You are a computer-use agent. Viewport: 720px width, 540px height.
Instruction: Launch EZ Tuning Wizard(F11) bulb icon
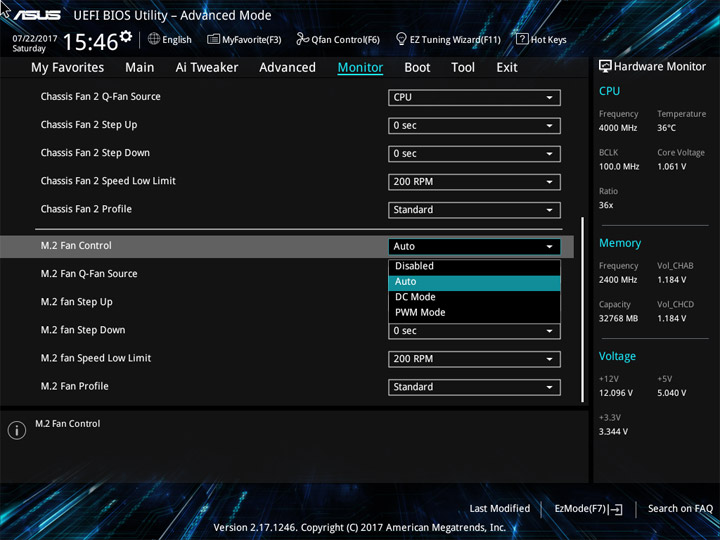[x=401, y=39]
